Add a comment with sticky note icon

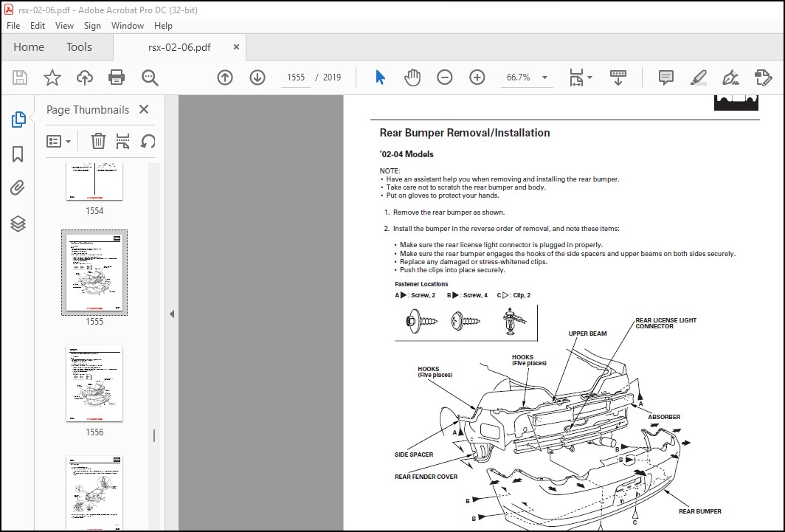click(x=665, y=77)
